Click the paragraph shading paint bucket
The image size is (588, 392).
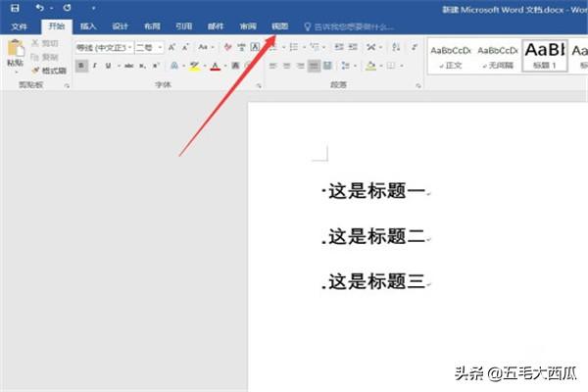pyautogui.click(x=370, y=66)
